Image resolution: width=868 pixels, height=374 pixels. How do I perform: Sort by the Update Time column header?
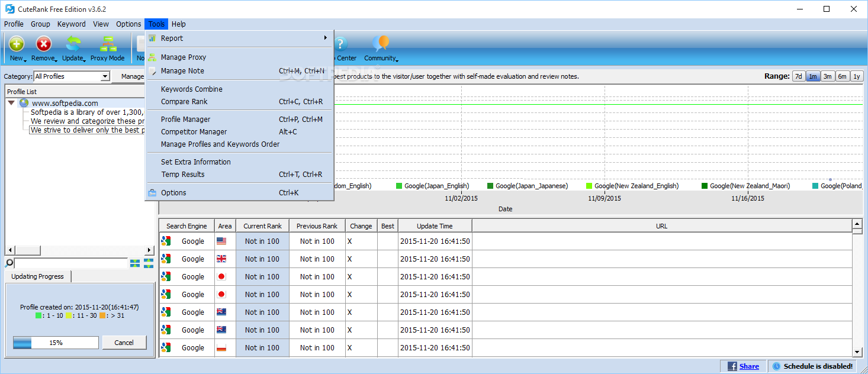coord(435,226)
